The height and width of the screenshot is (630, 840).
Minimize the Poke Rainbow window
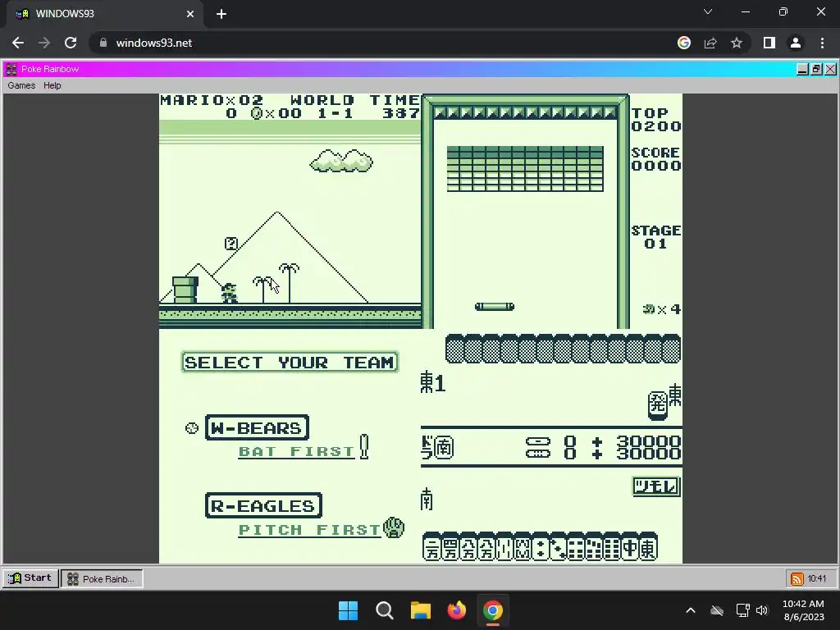[x=802, y=69]
